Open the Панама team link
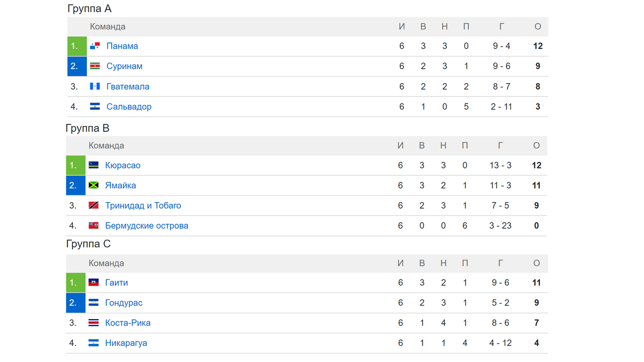This screenshot has width=644, height=362. coord(122,46)
